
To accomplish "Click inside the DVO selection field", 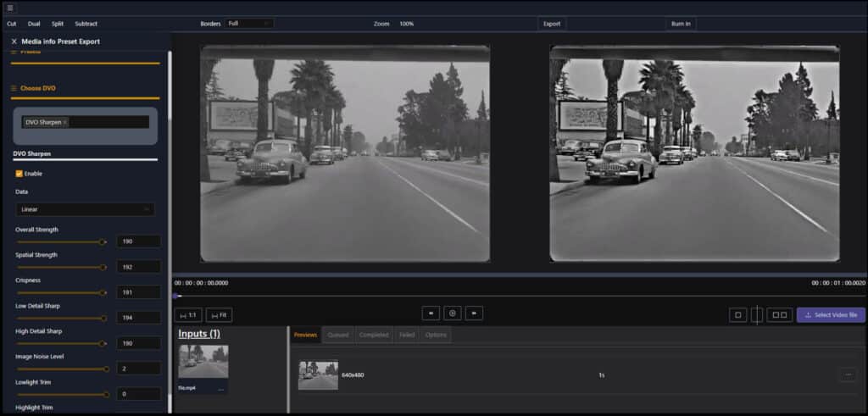I will click(x=86, y=122).
